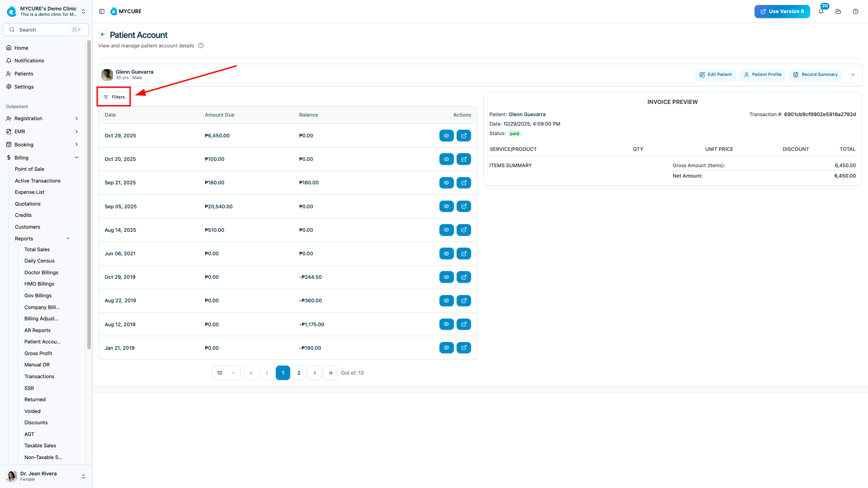Click the back arrow beside Patient Account
Image resolution: width=868 pixels, height=488 pixels.
(103, 35)
